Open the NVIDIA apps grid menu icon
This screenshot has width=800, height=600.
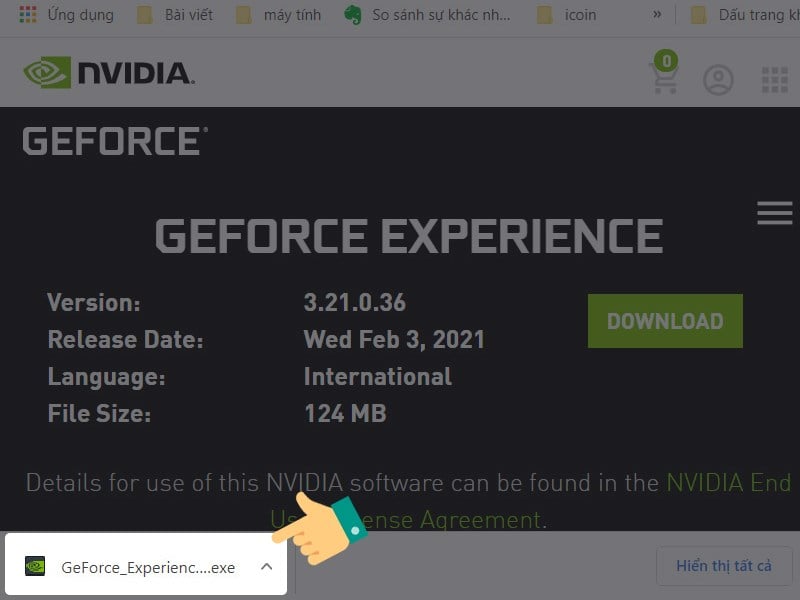(775, 80)
